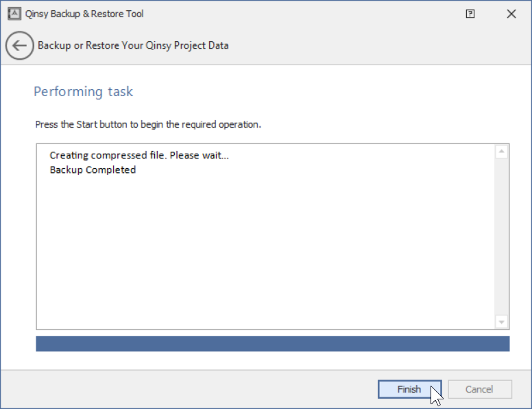Click the "Qinsy Backup & Restore Tool" window title
Viewport: 532px width, 409px height.
(x=84, y=14)
